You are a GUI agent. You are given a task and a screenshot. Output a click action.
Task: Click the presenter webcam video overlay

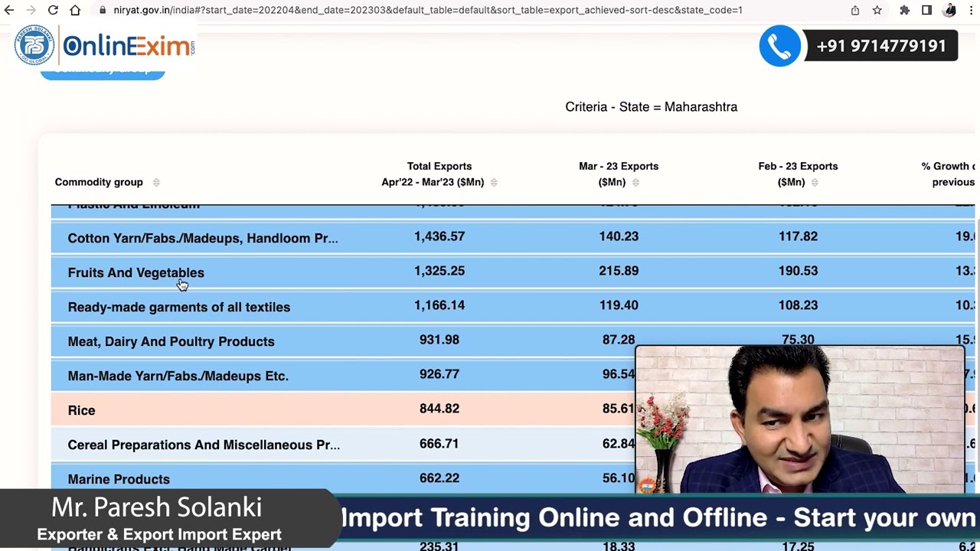[800, 419]
